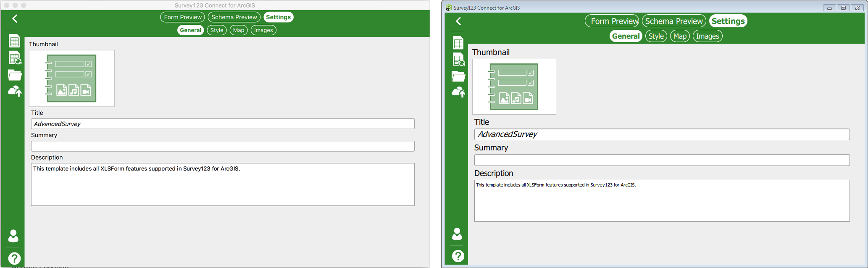Screen dimensions: 868x268
Task: Click macOS yellow minimize button
Action: tap(15, 5)
